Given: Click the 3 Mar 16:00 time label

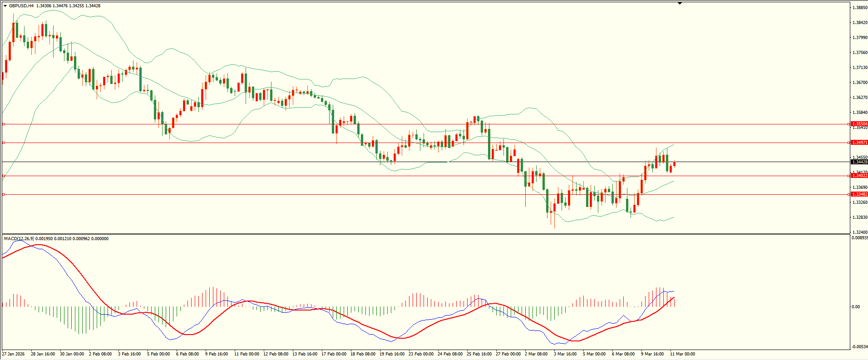Looking at the screenshot, I should tap(565, 354).
